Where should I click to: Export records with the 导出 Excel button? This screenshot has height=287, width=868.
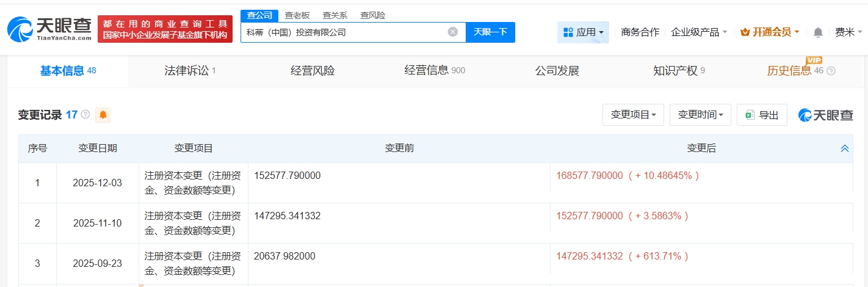coord(762,115)
